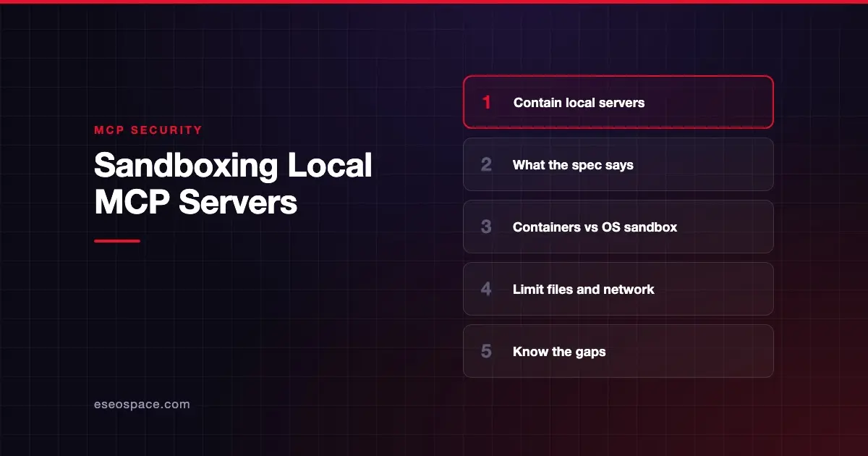Select the 'Limit files and network' item

[x=618, y=289]
